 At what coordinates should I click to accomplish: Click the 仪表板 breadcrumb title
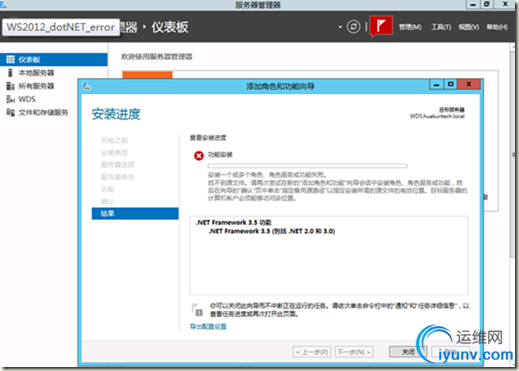pyautogui.click(x=170, y=27)
